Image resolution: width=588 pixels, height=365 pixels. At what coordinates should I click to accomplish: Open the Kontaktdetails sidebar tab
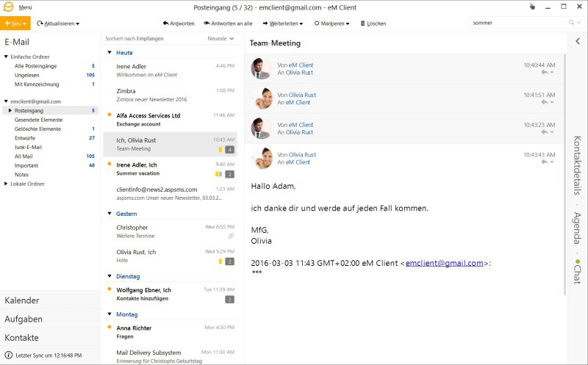coord(578,165)
